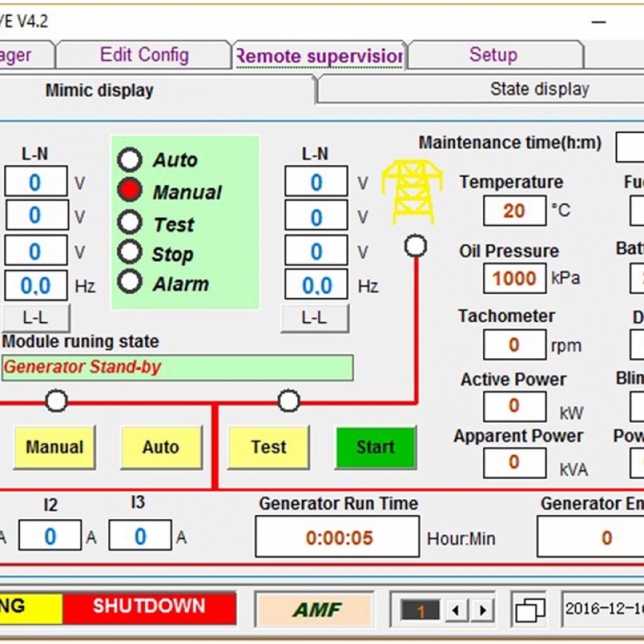Click the I3 current value field
The width and height of the screenshot is (644, 644).
click(x=140, y=535)
